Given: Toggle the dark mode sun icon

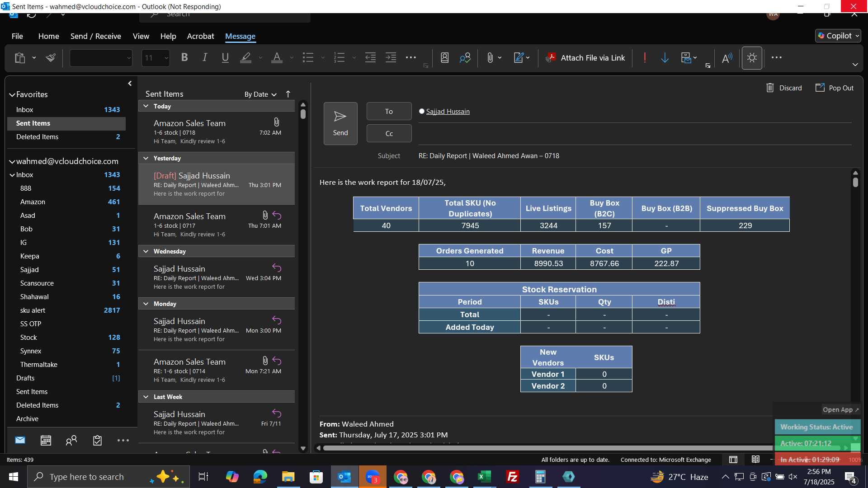Looking at the screenshot, I should point(752,58).
